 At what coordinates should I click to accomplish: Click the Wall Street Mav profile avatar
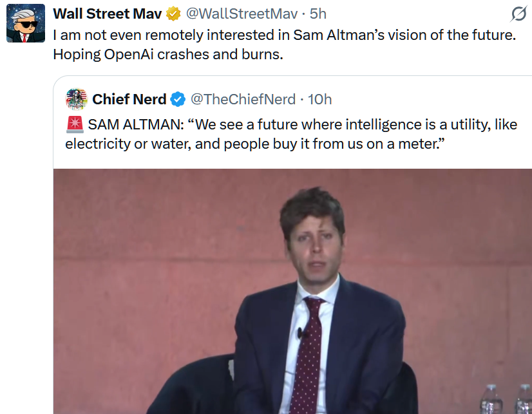click(25, 24)
